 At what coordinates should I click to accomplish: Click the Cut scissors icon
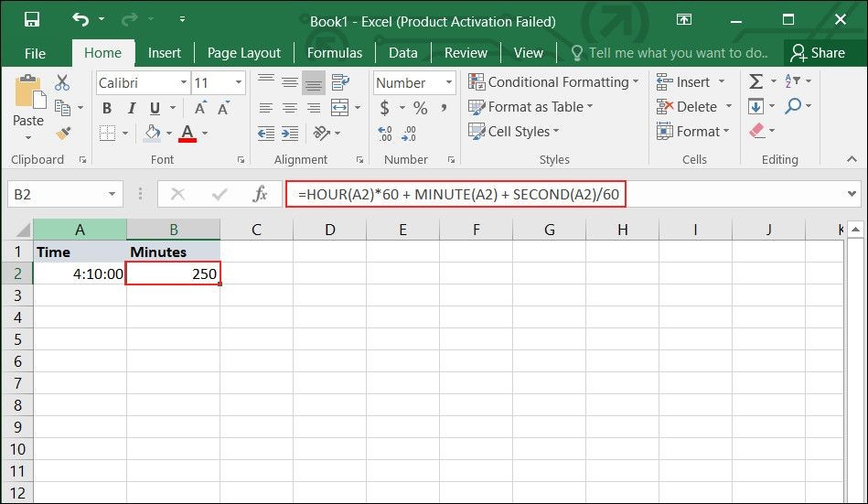[62, 82]
